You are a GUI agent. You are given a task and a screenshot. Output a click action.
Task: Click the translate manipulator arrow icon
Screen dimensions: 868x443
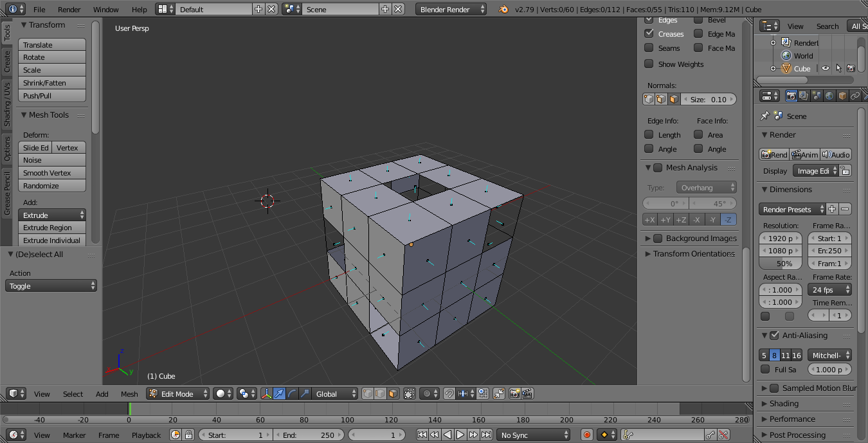pyautogui.click(x=279, y=393)
